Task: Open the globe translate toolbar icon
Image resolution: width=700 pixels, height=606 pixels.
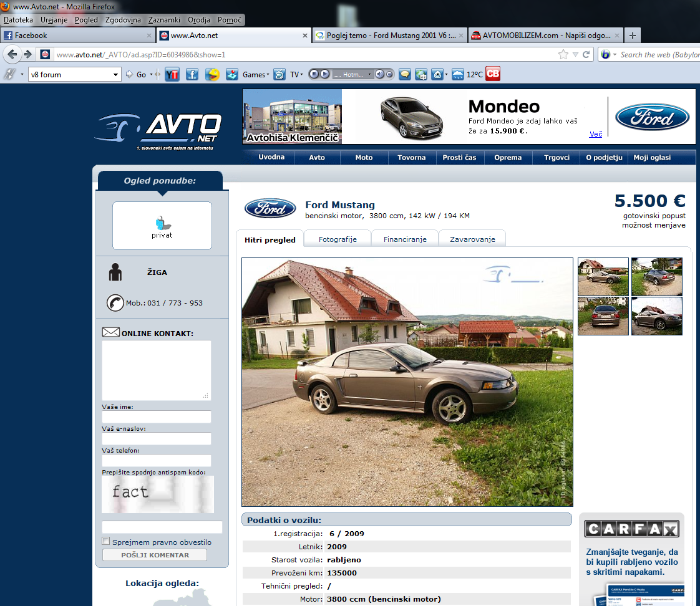Action: [x=420, y=75]
